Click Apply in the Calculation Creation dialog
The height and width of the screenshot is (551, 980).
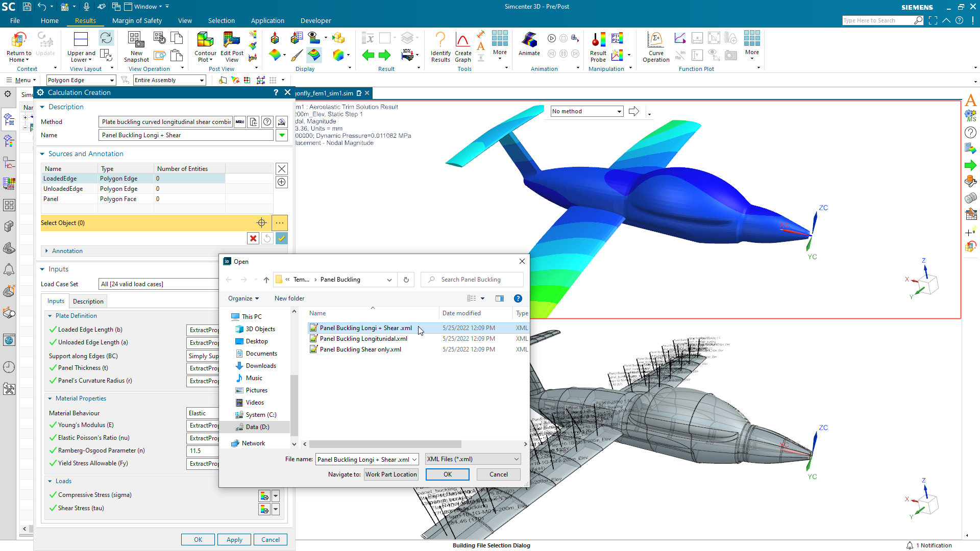click(234, 539)
